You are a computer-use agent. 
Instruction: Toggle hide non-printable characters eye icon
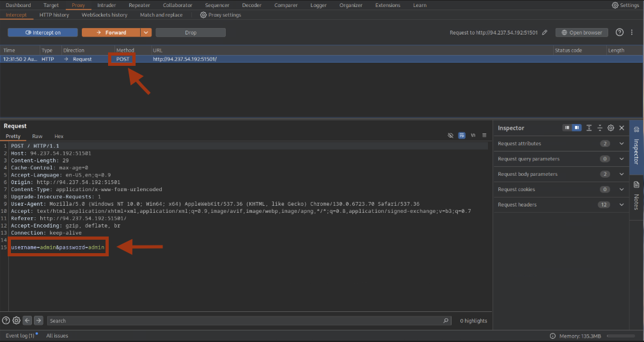[x=451, y=136]
